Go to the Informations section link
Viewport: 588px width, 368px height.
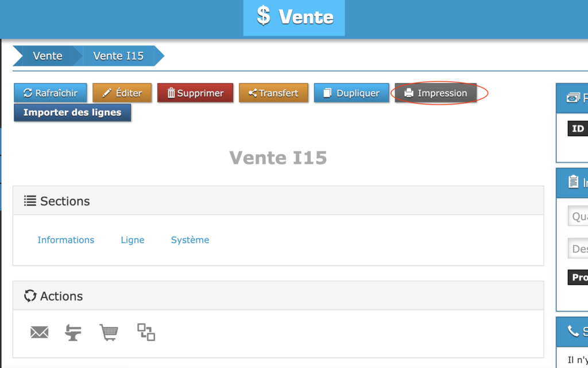point(66,240)
